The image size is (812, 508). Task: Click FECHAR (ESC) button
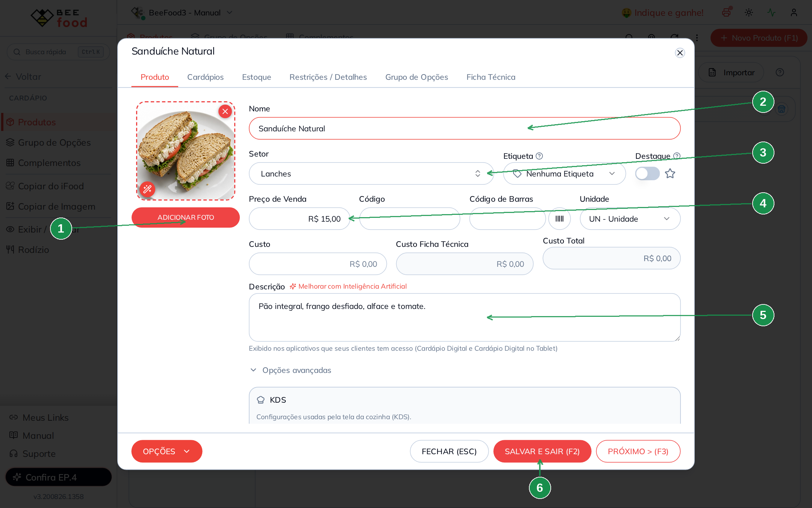pos(449,451)
